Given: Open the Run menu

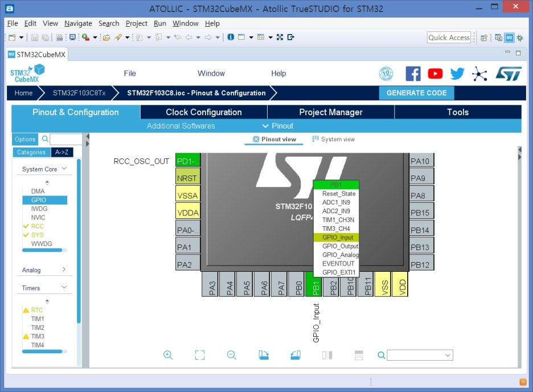Looking at the screenshot, I should 160,23.
